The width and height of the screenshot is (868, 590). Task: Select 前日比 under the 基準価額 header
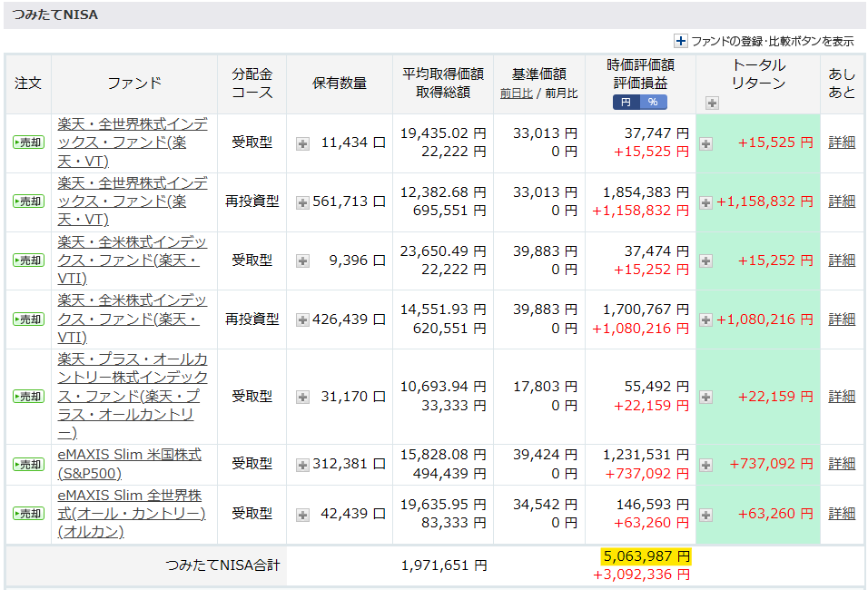[x=517, y=93]
